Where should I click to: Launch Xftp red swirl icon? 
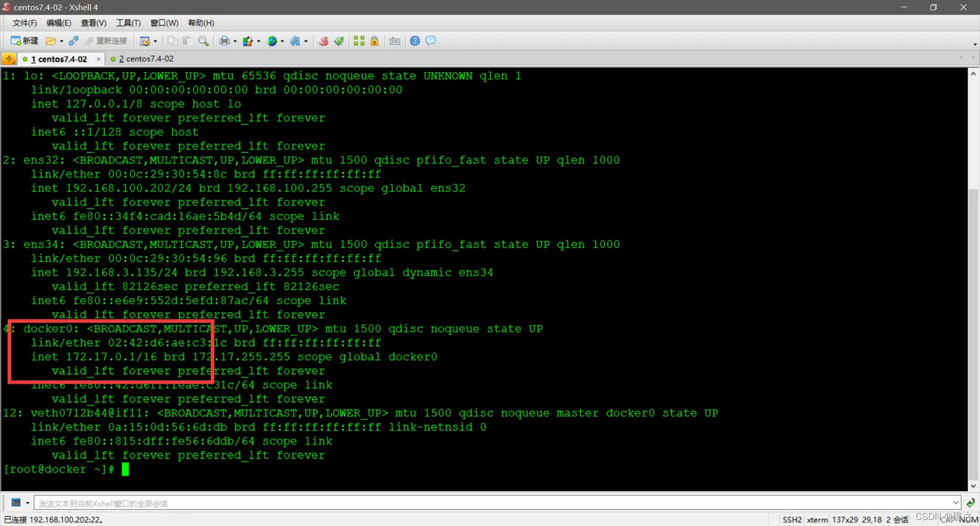click(x=323, y=41)
